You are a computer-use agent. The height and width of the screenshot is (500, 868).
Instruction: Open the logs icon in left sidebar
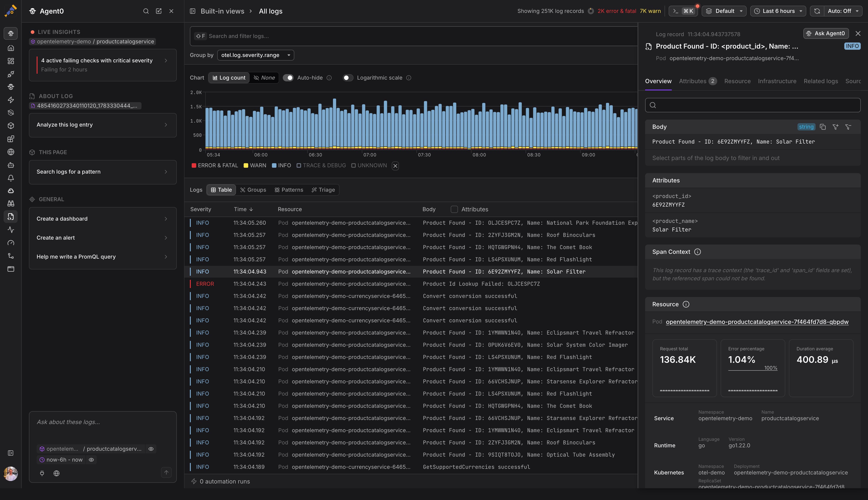[11, 217]
